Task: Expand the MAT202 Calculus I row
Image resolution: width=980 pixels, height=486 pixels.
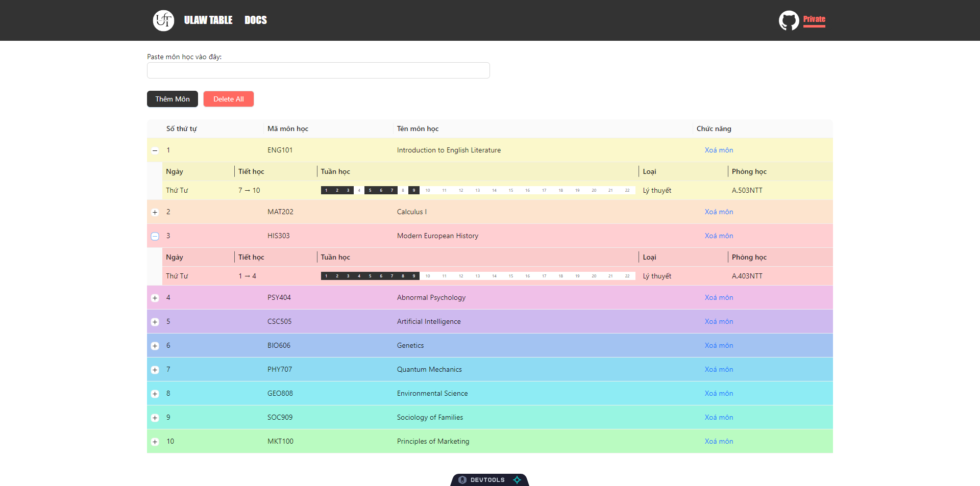Action: [x=155, y=212]
